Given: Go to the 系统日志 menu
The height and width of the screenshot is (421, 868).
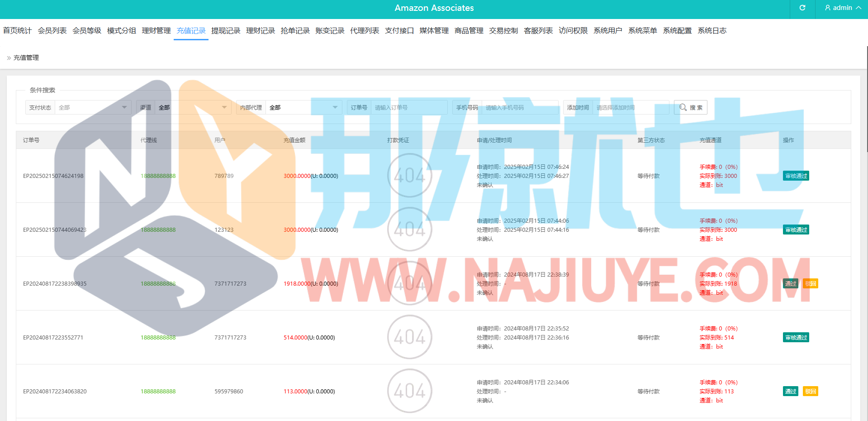Looking at the screenshot, I should (x=711, y=31).
